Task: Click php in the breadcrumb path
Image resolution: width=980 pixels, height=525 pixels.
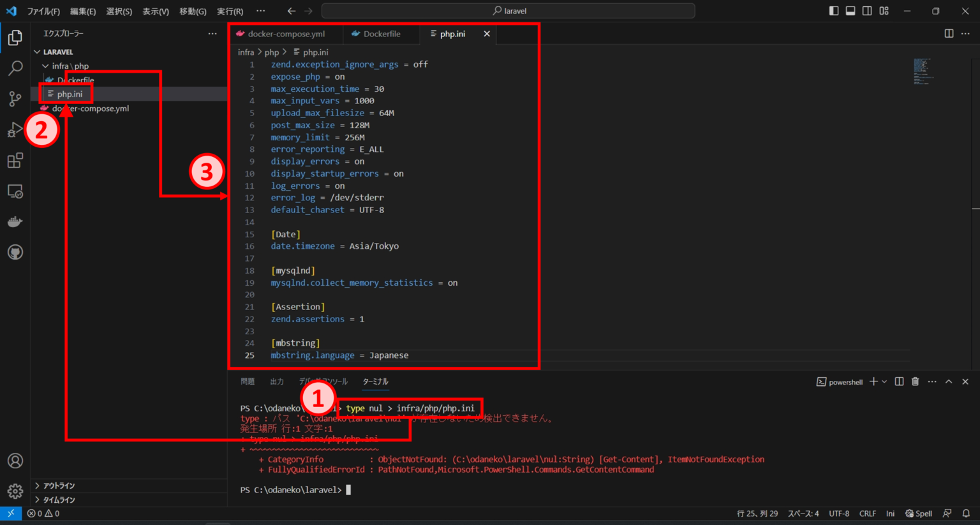Action: point(272,52)
